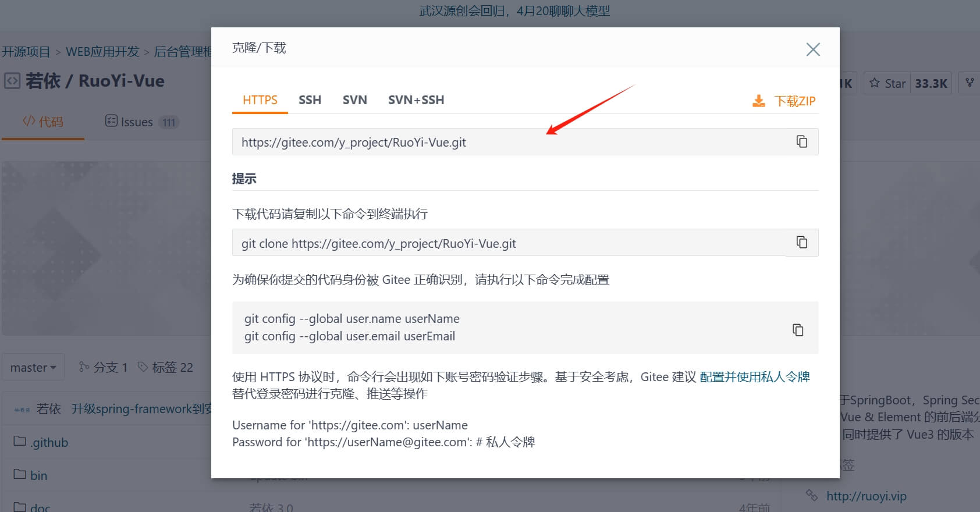The image size is (980, 512).
Task: Click the 提示 heading
Action: tap(244, 179)
